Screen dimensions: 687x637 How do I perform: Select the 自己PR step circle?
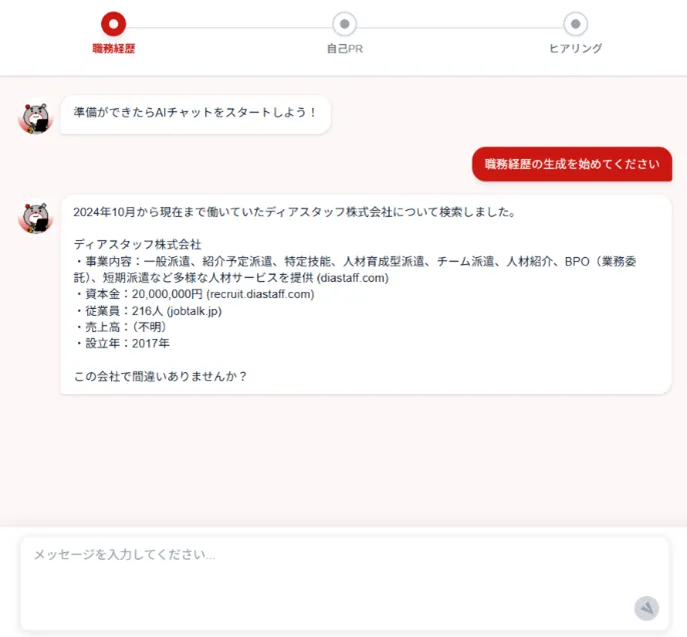pos(344,24)
